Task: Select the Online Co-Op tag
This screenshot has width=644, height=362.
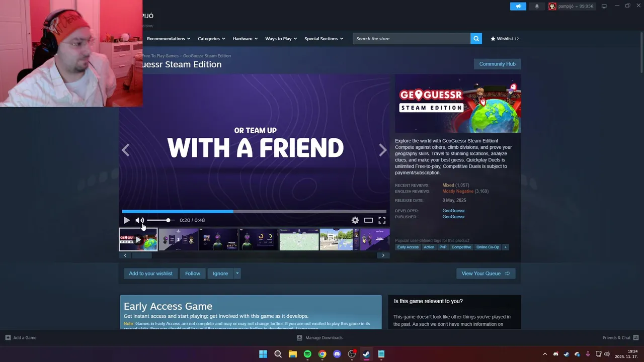Action: click(488, 247)
